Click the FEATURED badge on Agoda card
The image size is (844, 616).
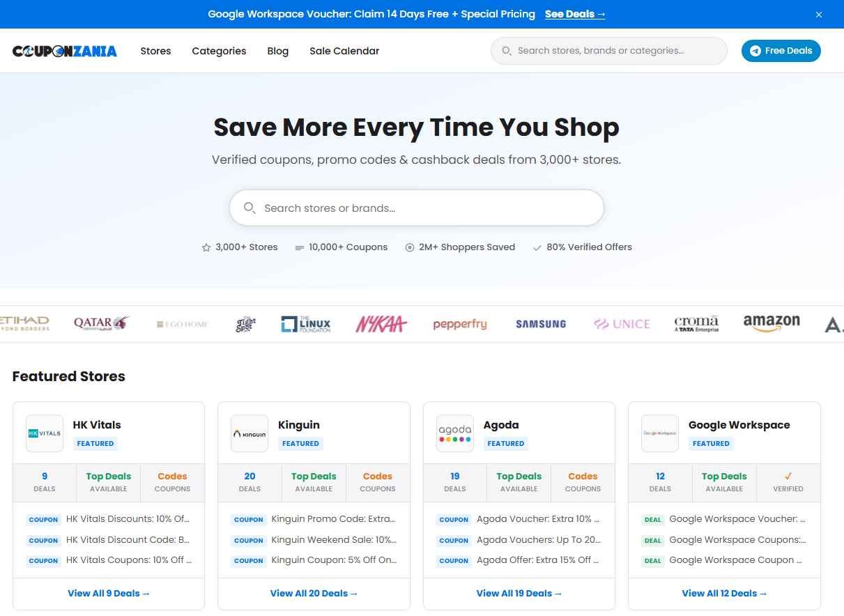point(506,443)
